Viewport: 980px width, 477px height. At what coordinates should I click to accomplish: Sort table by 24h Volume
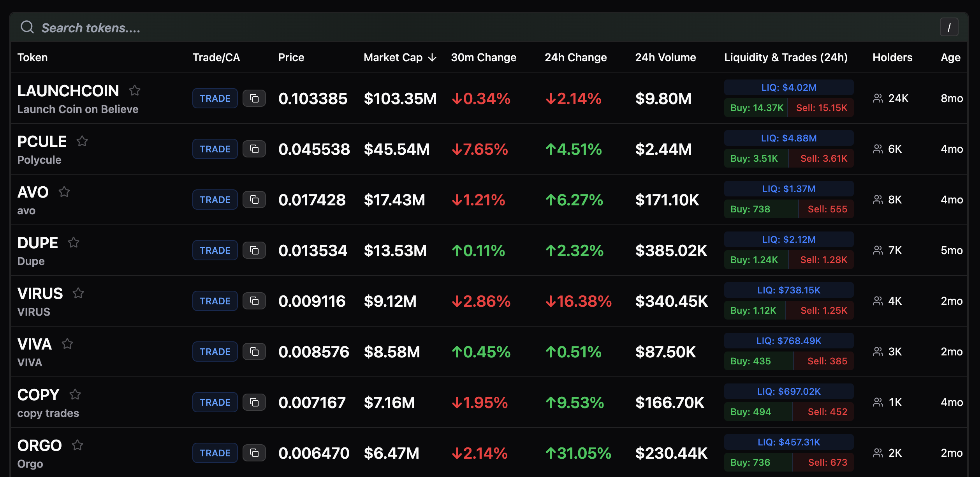point(665,58)
